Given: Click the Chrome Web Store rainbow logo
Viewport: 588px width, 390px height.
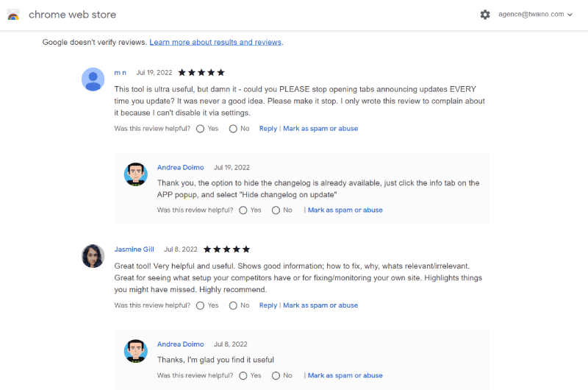Looking at the screenshot, I should [x=13, y=15].
